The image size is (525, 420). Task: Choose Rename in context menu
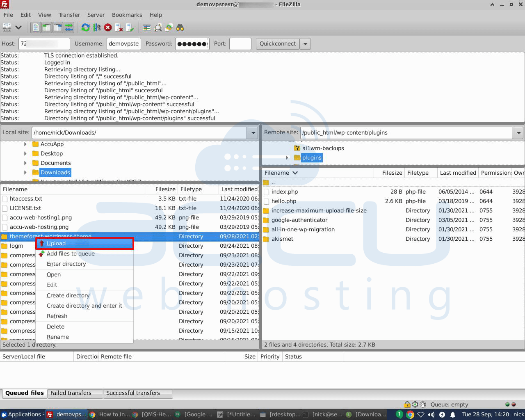click(84, 337)
